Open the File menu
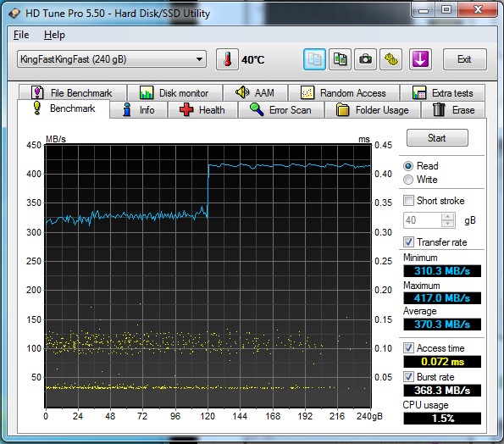Viewport: 504px width, 444px height. pos(21,35)
